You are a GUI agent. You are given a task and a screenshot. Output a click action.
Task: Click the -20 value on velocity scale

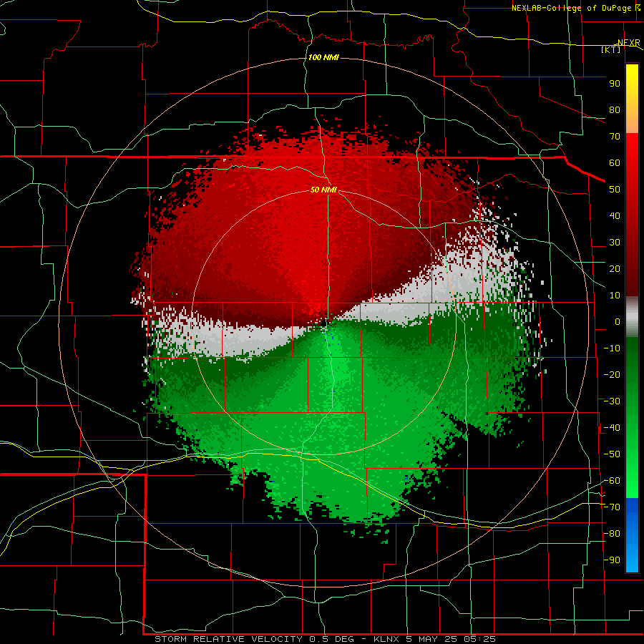coord(612,374)
